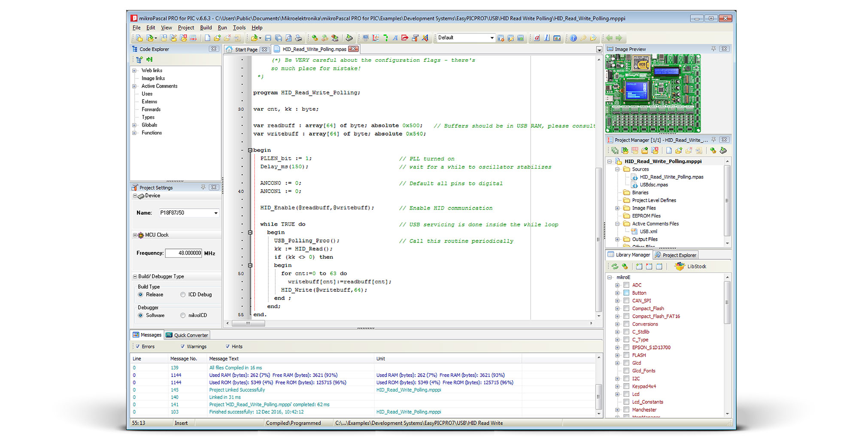
Task: Click the green arrow icon in Code Explorer toolbar
Action: (149, 60)
